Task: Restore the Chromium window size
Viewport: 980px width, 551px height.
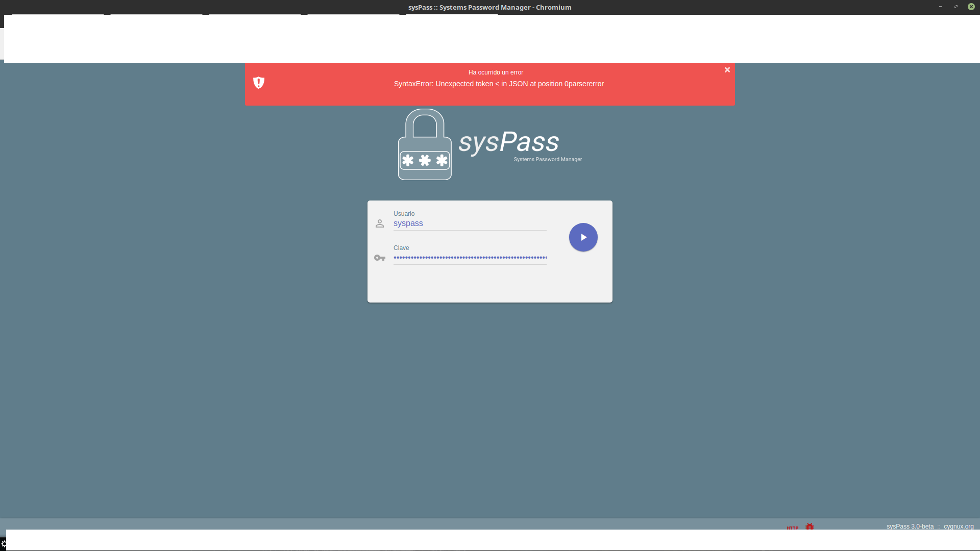Action: (955, 7)
